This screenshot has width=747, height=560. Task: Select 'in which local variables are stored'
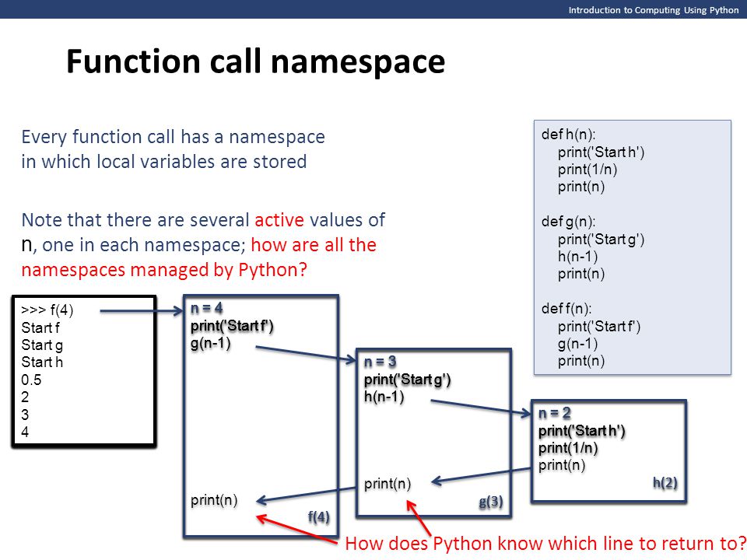pyautogui.click(x=164, y=162)
